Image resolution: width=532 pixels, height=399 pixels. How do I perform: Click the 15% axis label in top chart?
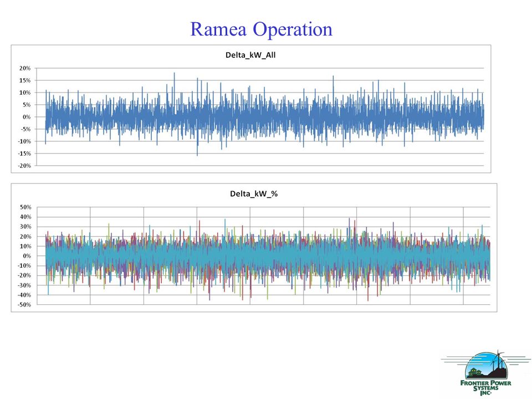(x=25, y=80)
